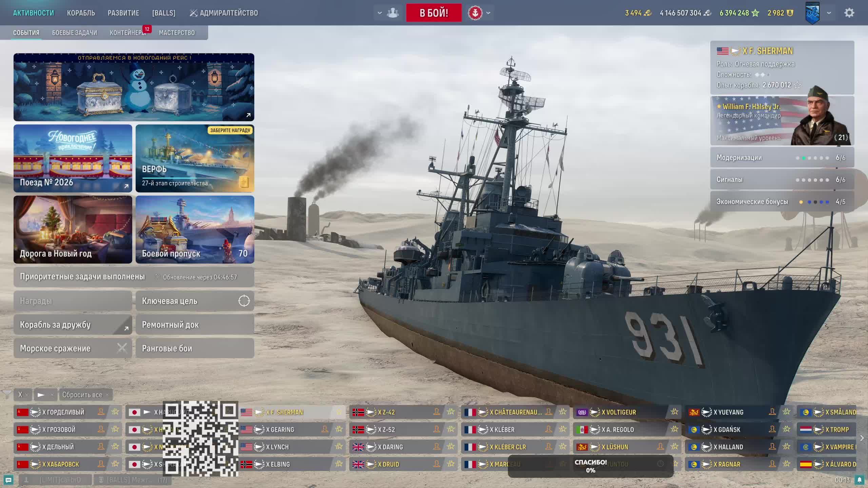This screenshot has height=488, width=868.
Task: Click the clan emblem badge
Action: click(812, 13)
